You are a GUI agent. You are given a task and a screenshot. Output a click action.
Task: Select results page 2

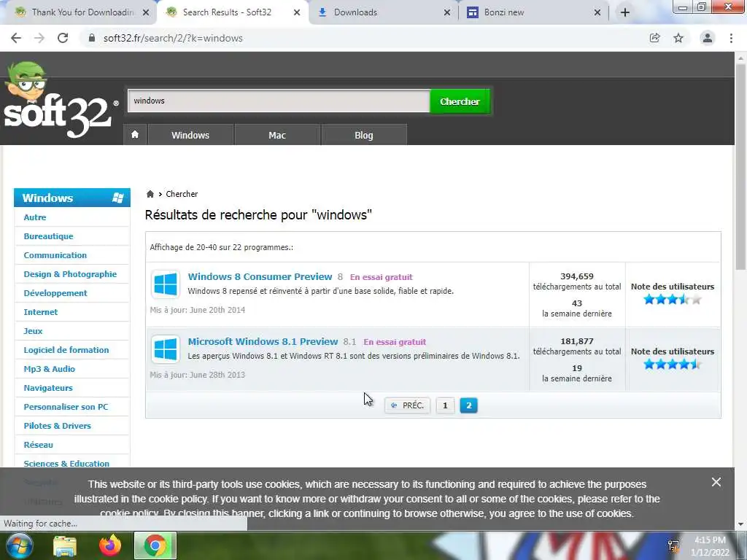click(469, 405)
